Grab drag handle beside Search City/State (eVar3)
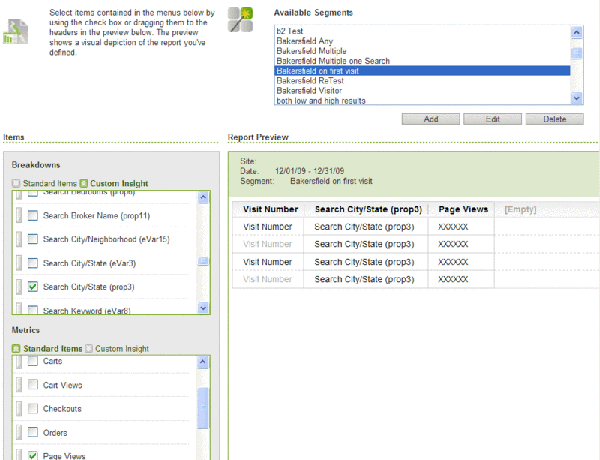Viewport: 600px width, 460px height. (x=19, y=263)
